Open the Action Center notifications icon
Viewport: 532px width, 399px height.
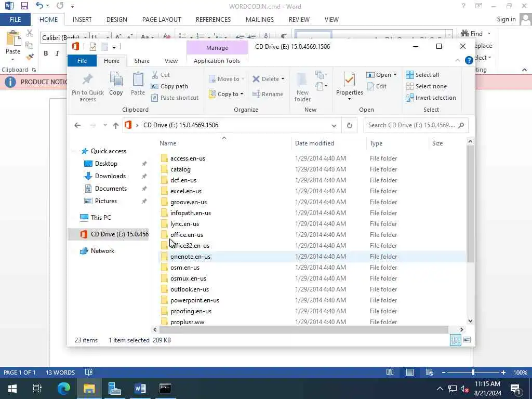pyautogui.click(x=515, y=389)
